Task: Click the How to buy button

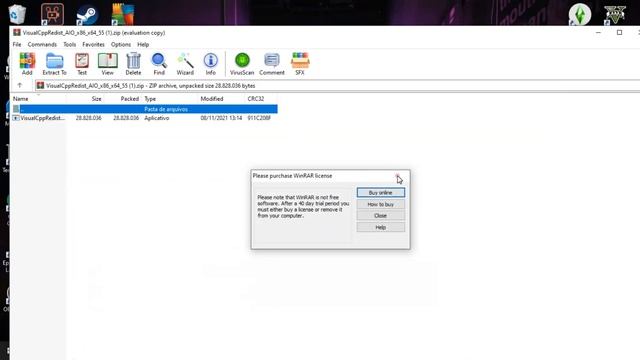Action: (x=380, y=204)
